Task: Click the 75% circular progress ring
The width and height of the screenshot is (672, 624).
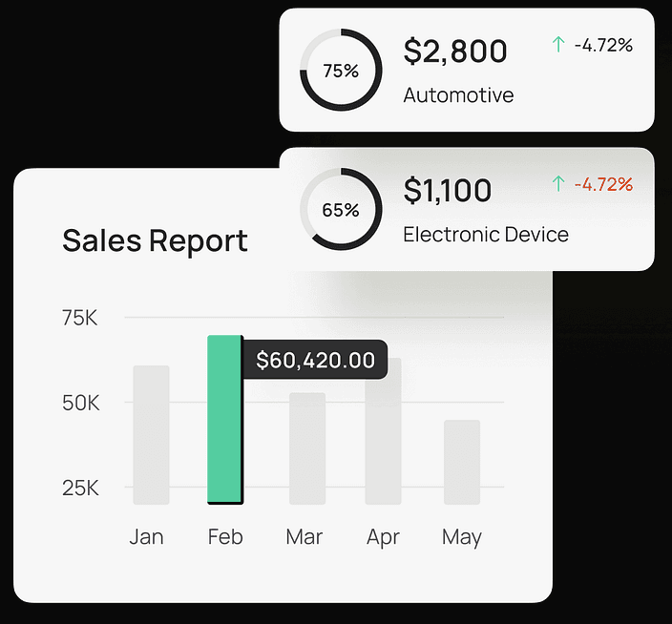Action: pyautogui.click(x=341, y=72)
